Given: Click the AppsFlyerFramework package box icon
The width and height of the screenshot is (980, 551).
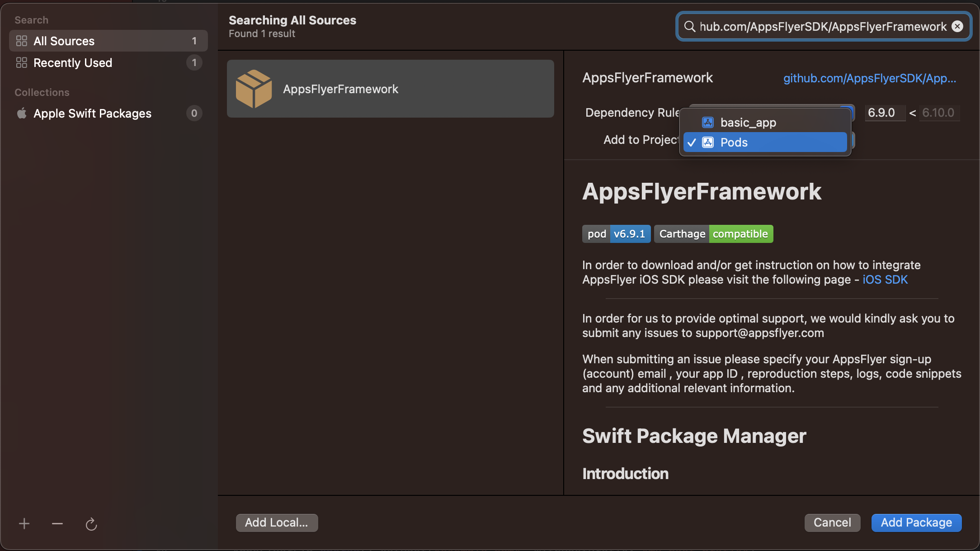Looking at the screenshot, I should click(x=254, y=89).
